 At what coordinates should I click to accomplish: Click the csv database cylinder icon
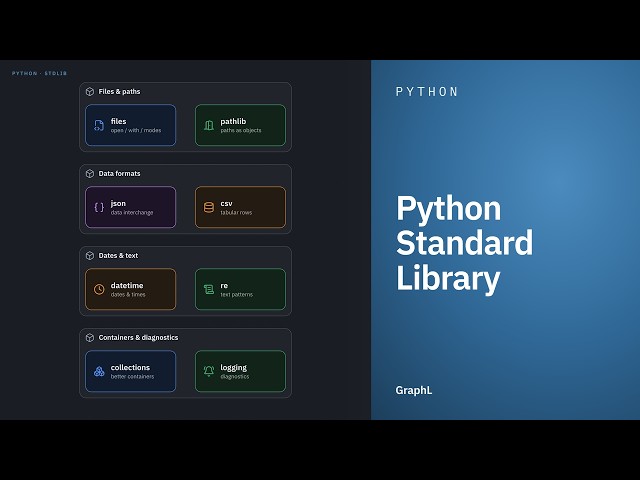tap(209, 207)
